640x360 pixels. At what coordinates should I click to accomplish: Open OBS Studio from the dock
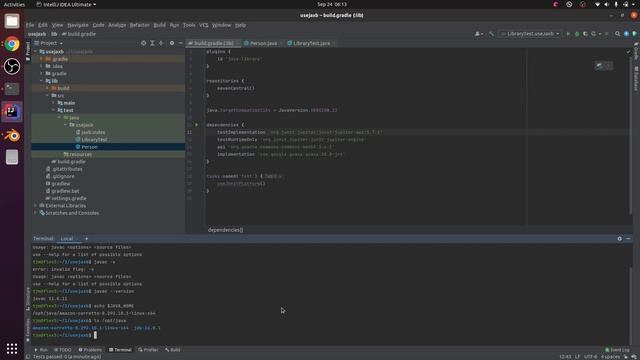12,66
